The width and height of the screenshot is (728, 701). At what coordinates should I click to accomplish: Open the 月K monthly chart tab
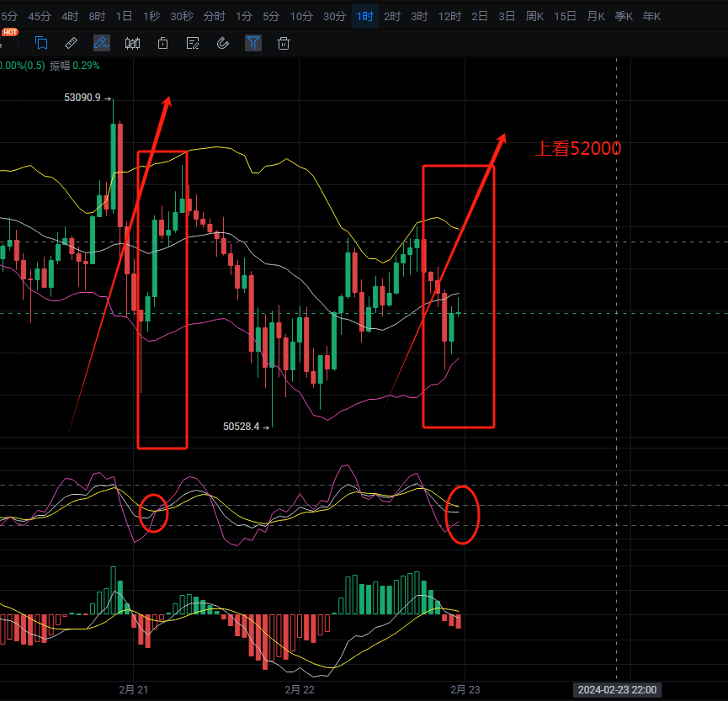595,15
